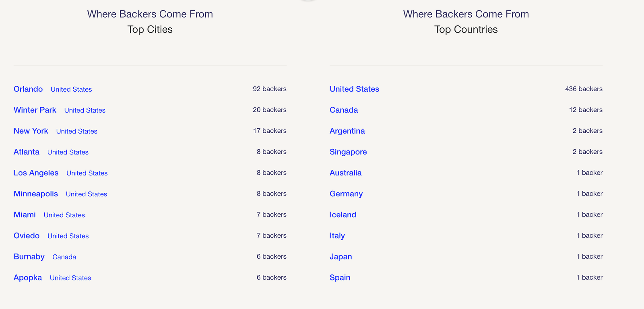
Task: Click the Los Angeles link
Action: (x=36, y=173)
